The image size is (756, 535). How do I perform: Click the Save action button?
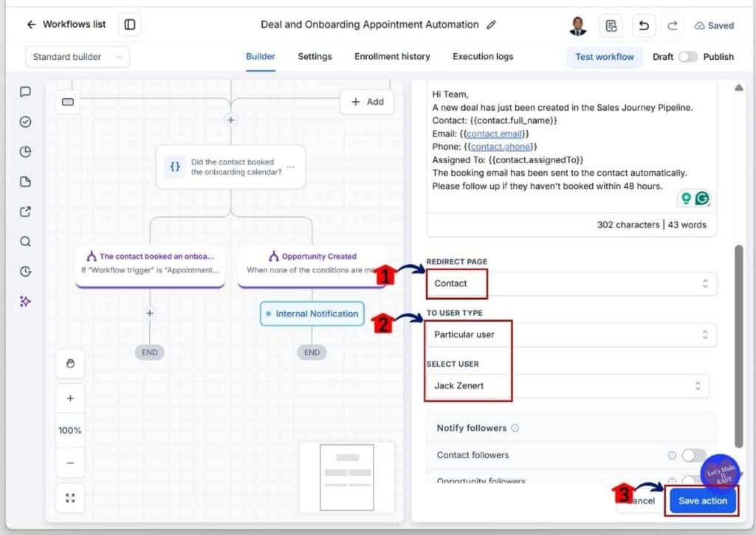click(x=703, y=501)
